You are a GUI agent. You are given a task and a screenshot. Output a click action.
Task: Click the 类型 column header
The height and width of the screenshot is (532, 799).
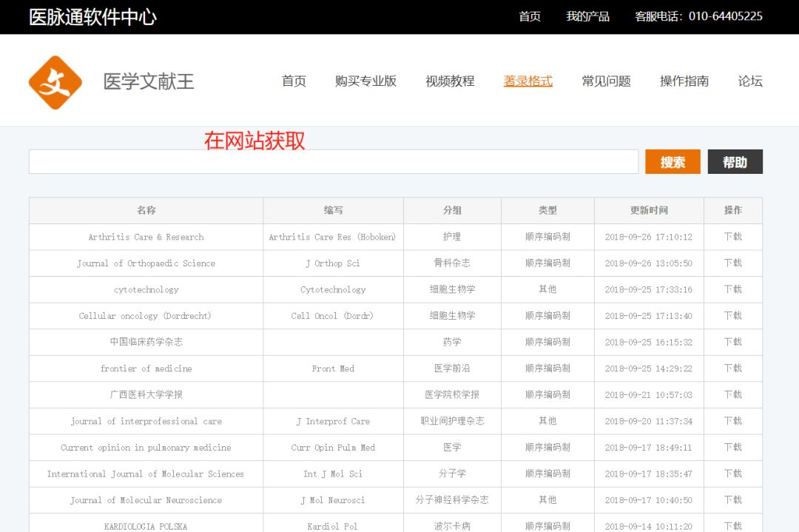[547, 210]
